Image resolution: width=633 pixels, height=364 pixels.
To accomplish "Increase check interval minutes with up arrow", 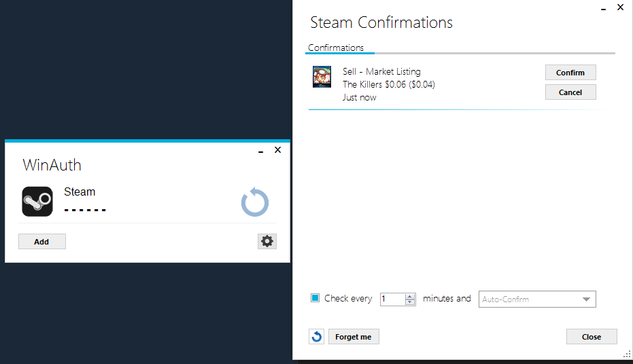I will [x=410, y=296].
